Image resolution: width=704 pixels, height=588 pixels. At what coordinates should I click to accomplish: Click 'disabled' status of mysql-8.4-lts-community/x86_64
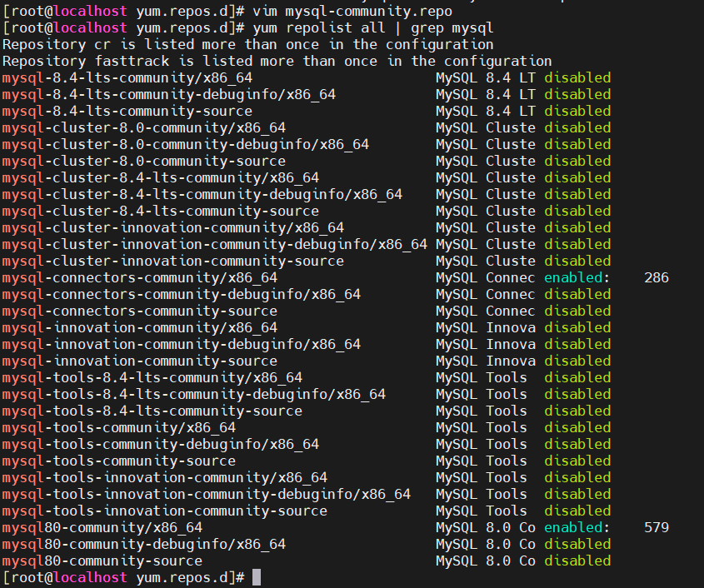click(x=577, y=77)
